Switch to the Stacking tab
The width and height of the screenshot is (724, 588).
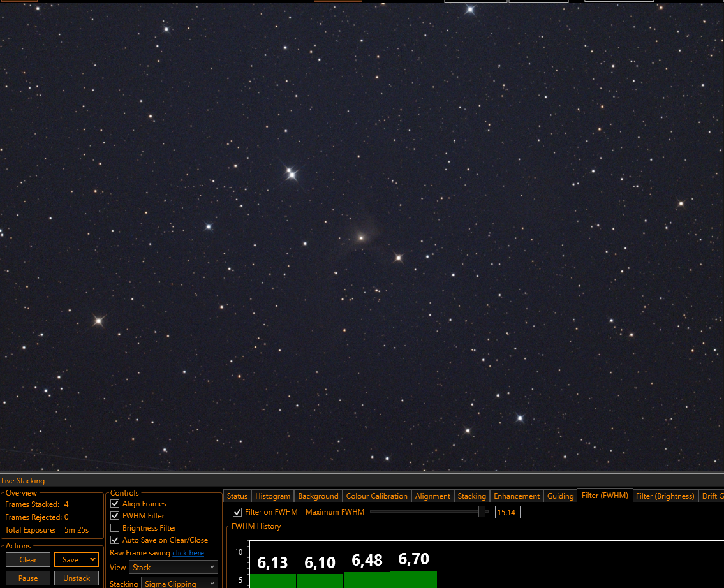point(472,496)
